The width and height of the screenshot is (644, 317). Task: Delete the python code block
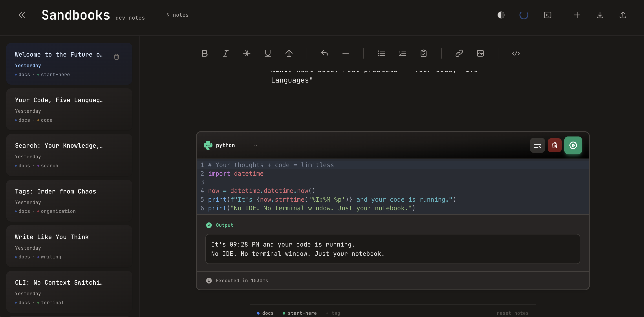pos(554,145)
